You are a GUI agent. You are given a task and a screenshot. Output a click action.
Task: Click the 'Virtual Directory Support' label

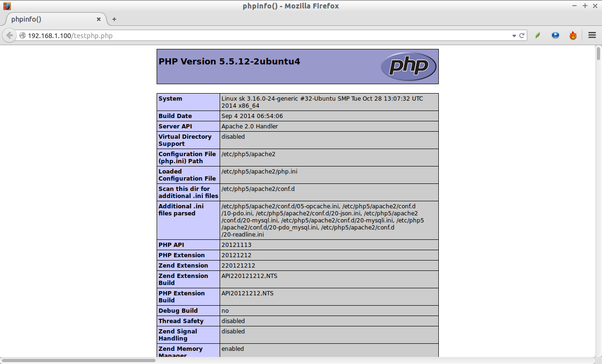[185, 140]
